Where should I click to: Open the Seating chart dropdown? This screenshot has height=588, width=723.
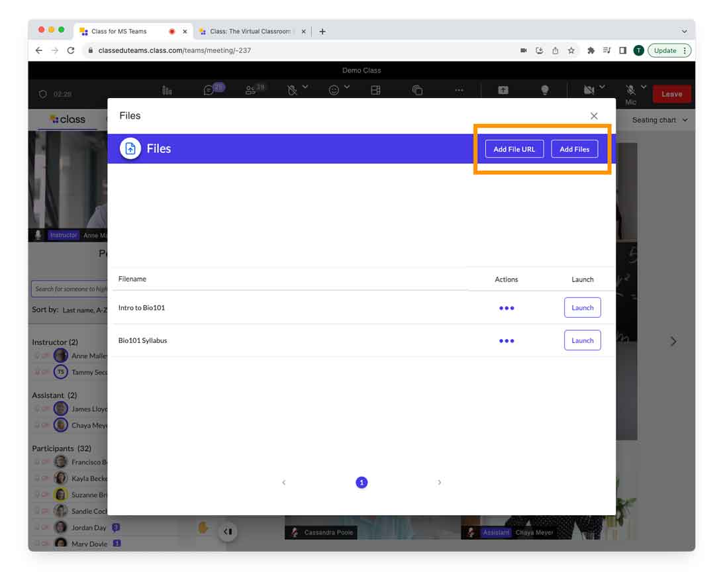(659, 120)
